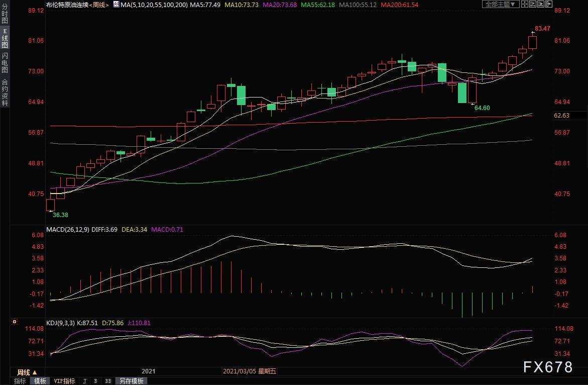Click the crosshair cursor icon
The width and height of the screenshot is (588, 385).
pyautogui.click(x=525, y=5)
